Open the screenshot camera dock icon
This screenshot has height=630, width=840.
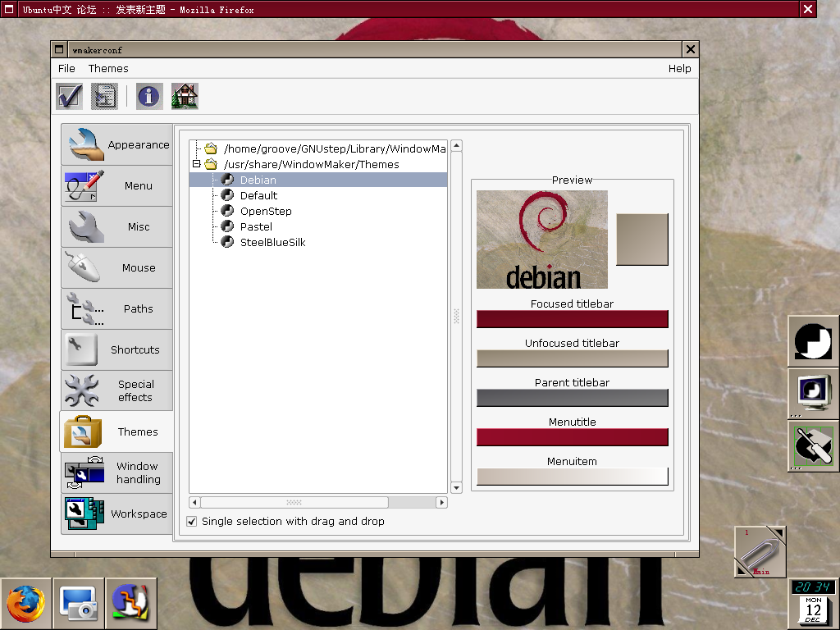point(78,604)
